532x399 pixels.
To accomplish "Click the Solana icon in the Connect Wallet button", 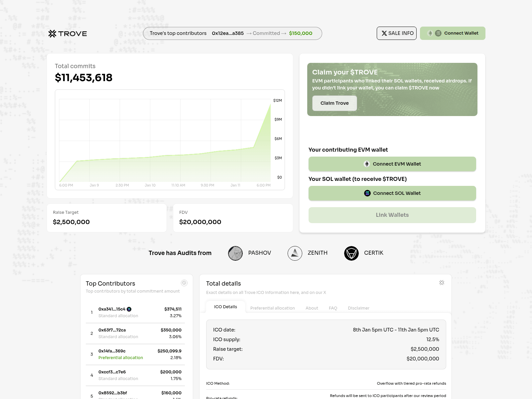I will pyautogui.click(x=438, y=33).
